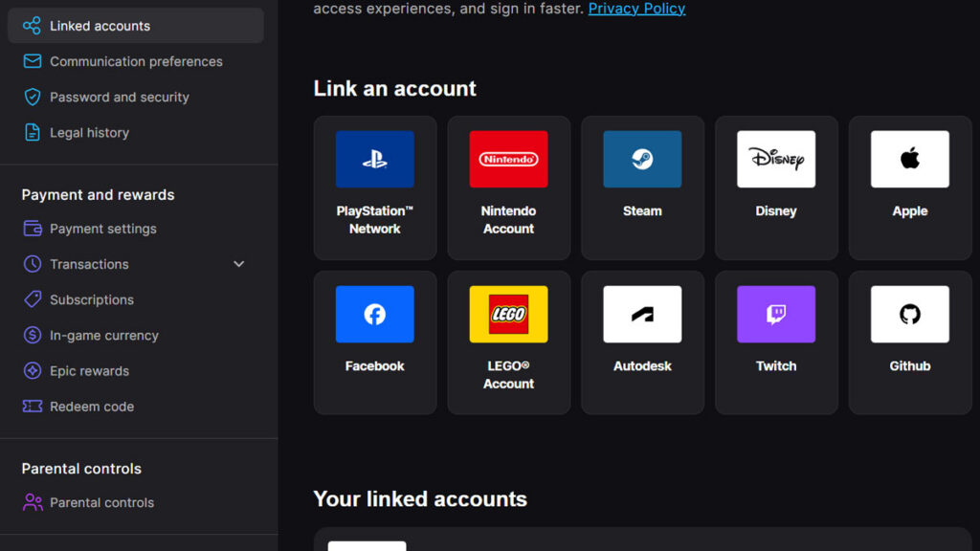Viewport: 980px width, 551px height.
Task: Open Communication preferences in sidebar
Action: click(136, 61)
